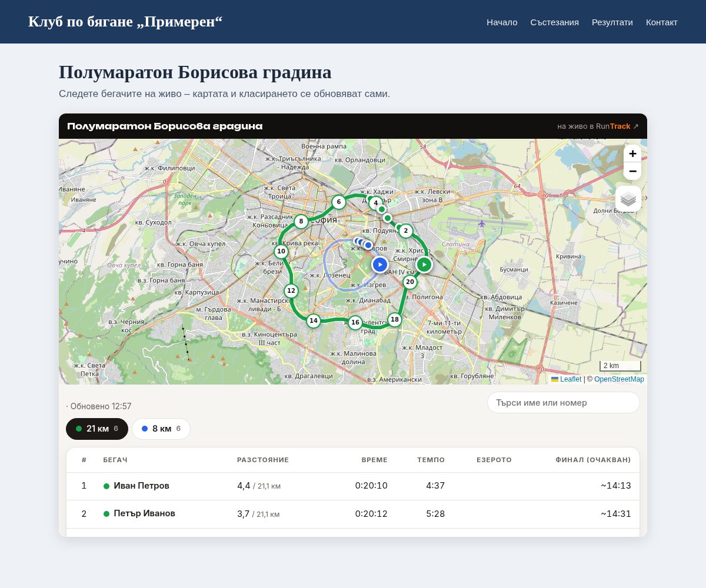Click the '2 km' map scale indicator
Image resolution: width=706 pixels, height=588 pixels.
(x=620, y=366)
